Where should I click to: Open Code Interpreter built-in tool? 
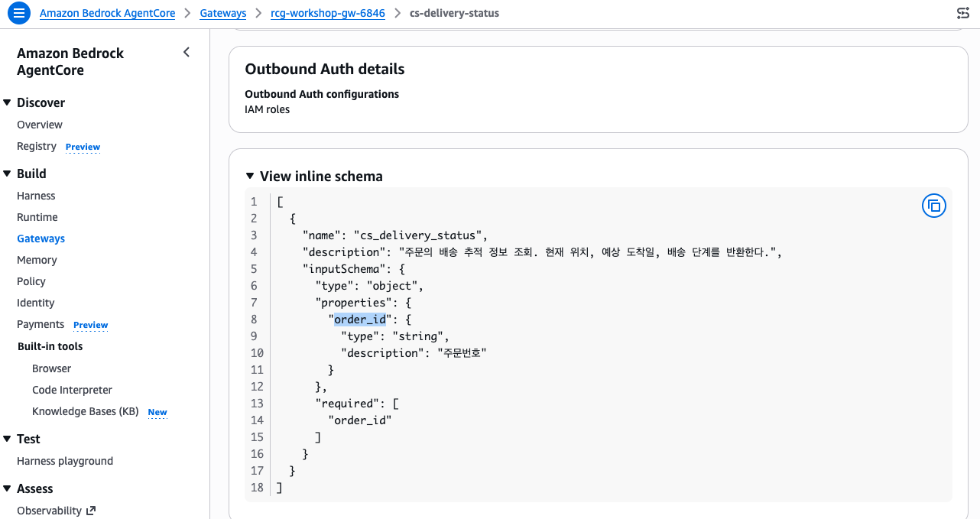coord(72,390)
